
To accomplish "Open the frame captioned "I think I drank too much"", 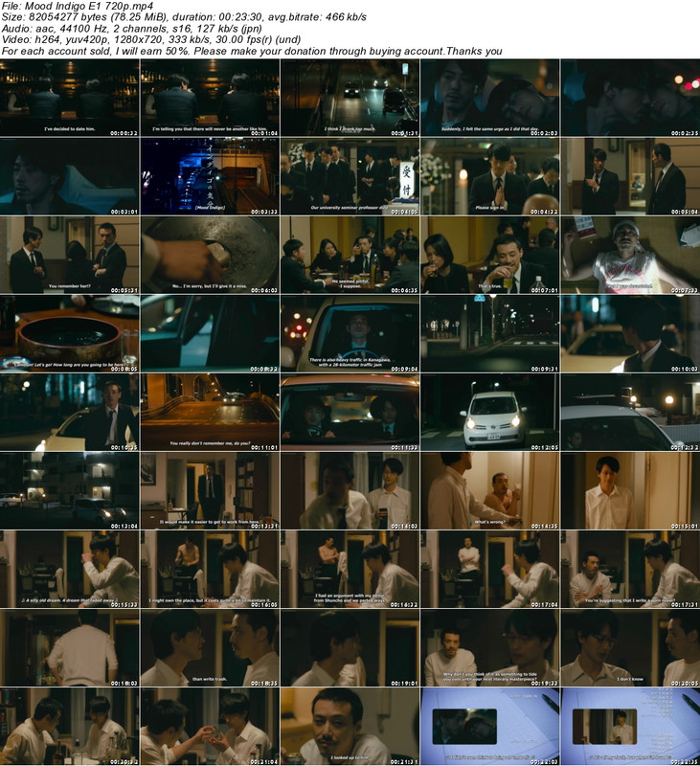I will [350, 98].
